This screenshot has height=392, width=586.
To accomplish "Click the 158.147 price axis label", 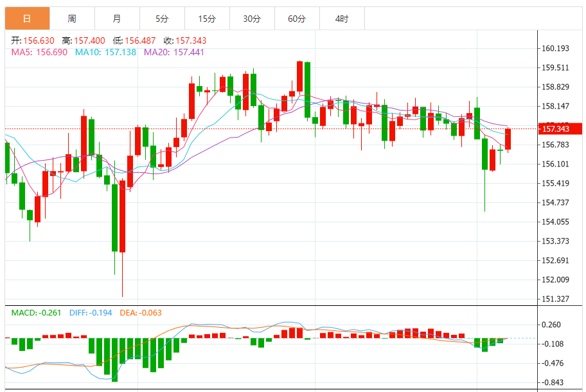I will click(x=555, y=106).
